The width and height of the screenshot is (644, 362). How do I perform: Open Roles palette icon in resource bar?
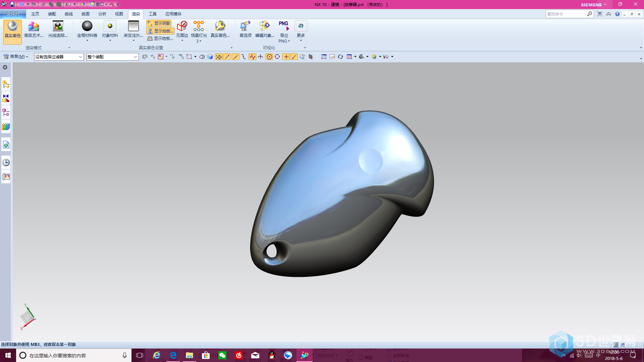[6, 177]
